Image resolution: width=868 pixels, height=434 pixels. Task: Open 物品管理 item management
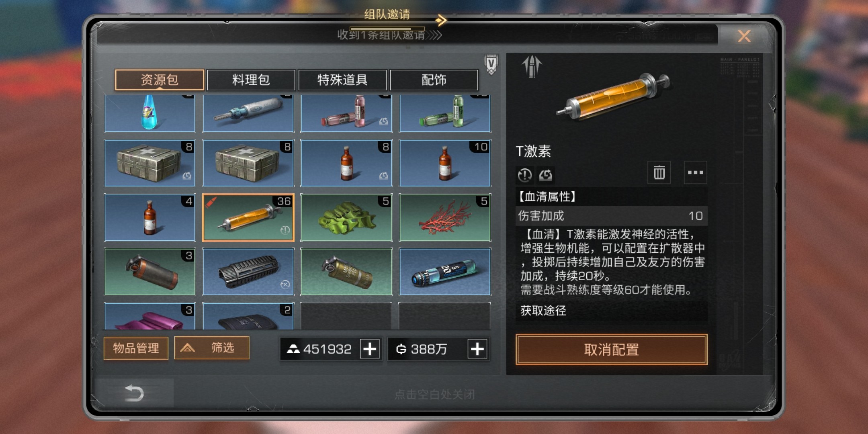point(136,348)
